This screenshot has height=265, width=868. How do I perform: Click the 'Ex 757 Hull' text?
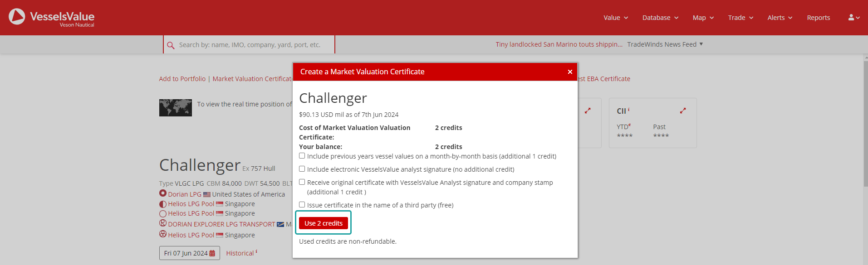coord(259,169)
